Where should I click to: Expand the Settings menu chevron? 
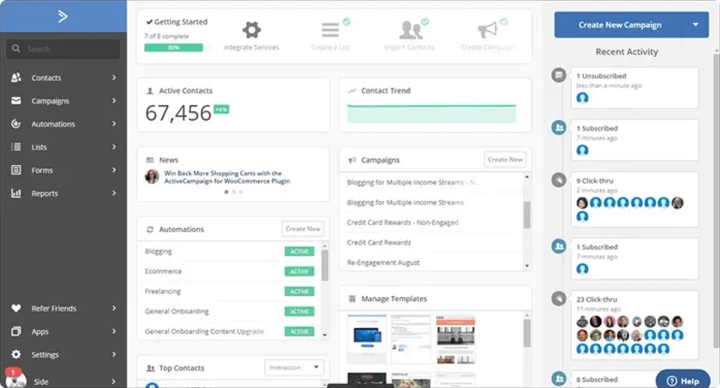pyautogui.click(x=114, y=354)
